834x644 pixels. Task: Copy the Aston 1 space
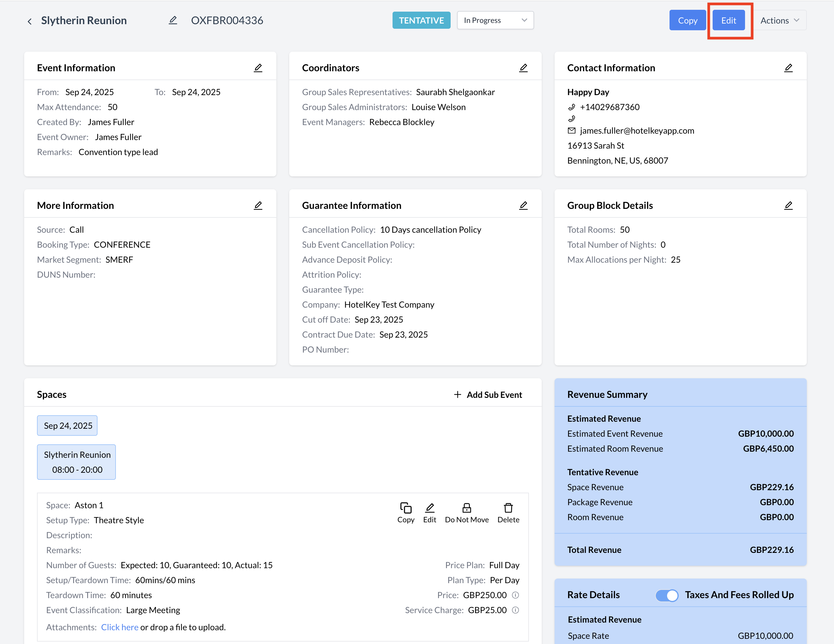(x=406, y=513)
